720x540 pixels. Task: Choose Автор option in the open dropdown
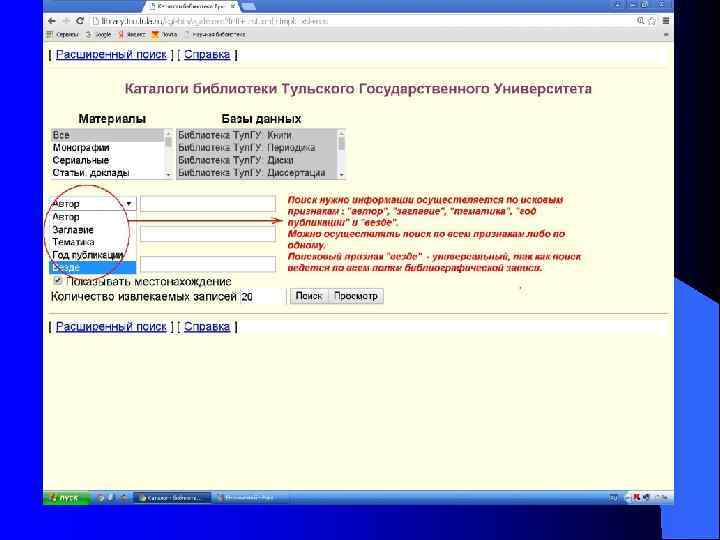click(x=92, y=217)
